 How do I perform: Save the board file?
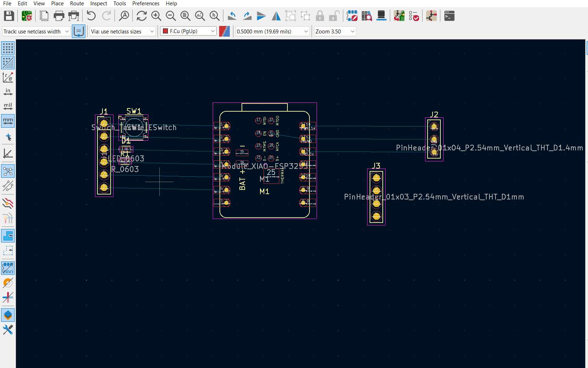[x=9, y=16]
